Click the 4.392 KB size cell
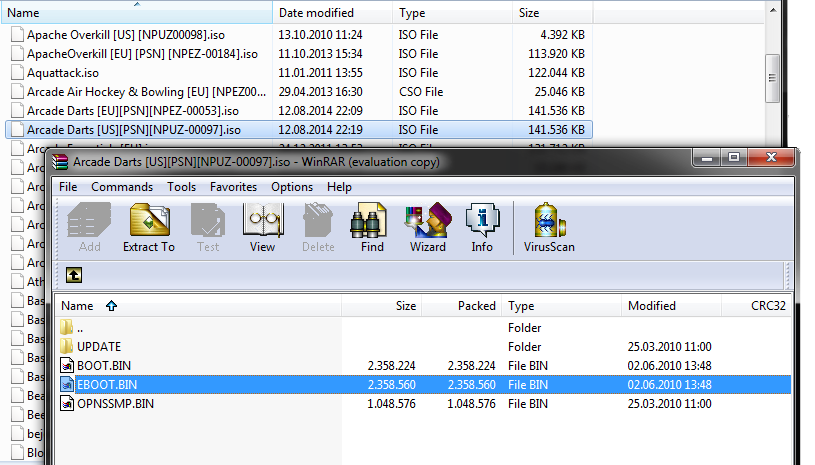Image resolution: width=815 pixels, height=465 pixels. (x=562, y=35)
